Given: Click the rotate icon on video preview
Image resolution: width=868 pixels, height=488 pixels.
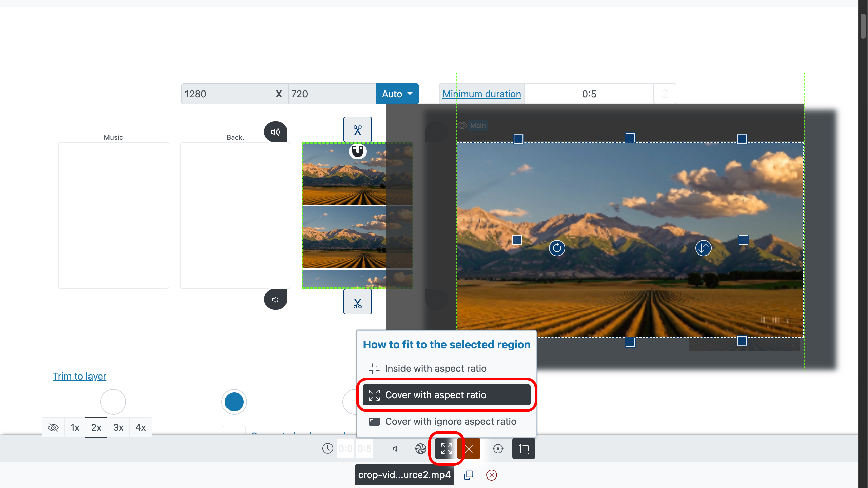Looking at the screenshot, I should click(557, 248).
